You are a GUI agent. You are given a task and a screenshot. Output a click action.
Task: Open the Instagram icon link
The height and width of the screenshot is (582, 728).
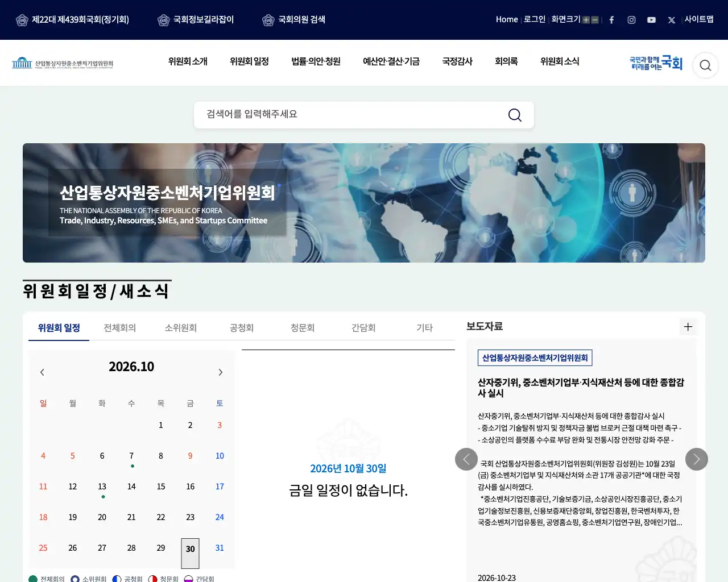(x=631, y=20)
